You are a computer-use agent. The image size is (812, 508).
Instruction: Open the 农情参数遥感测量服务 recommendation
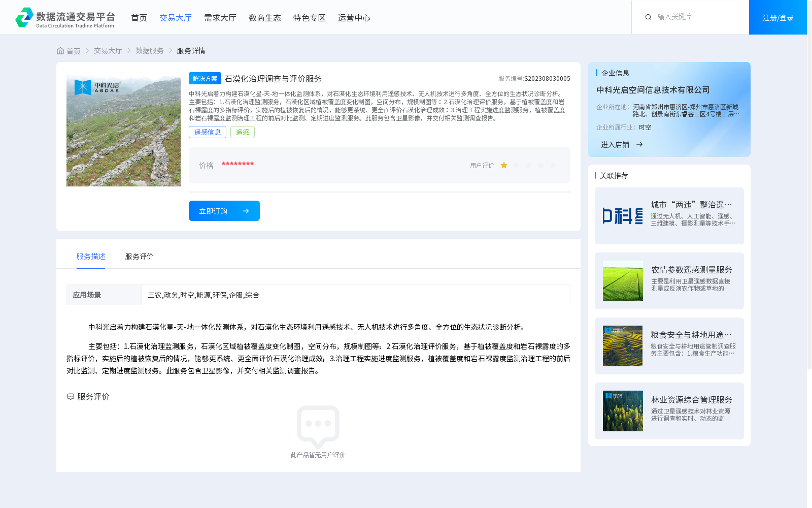coord(669,281)
